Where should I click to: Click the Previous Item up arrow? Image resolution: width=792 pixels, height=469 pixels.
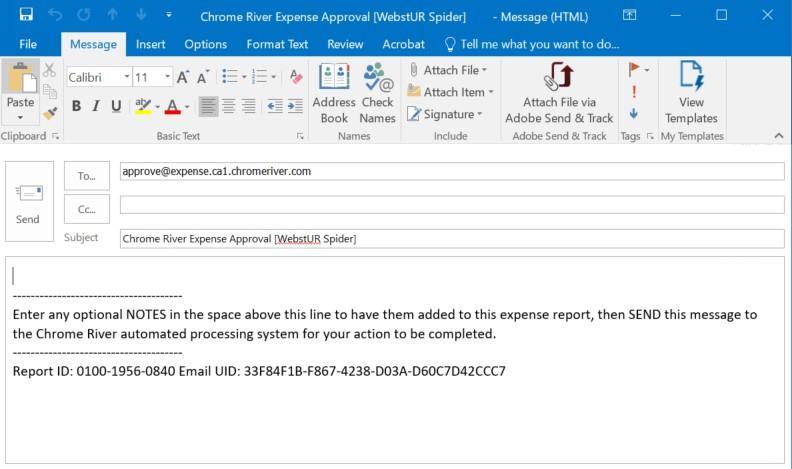point(112,15)
